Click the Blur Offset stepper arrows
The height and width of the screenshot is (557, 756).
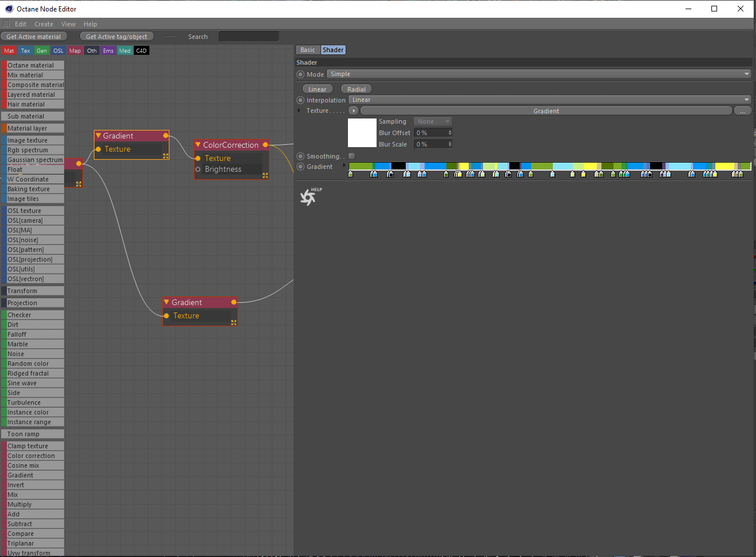(x=450, y=133)
